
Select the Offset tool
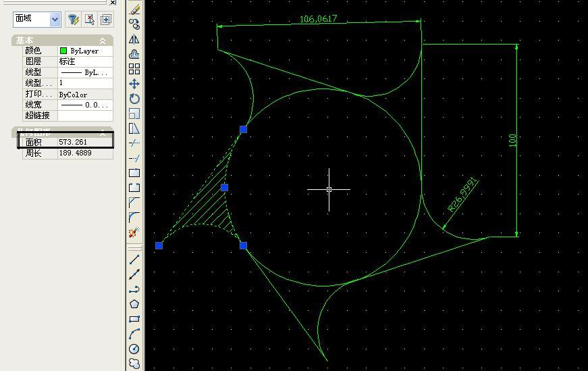point(134,55)
